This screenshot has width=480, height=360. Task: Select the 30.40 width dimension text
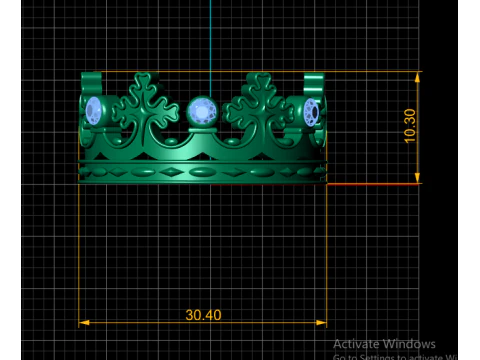(x=203, y=315)
